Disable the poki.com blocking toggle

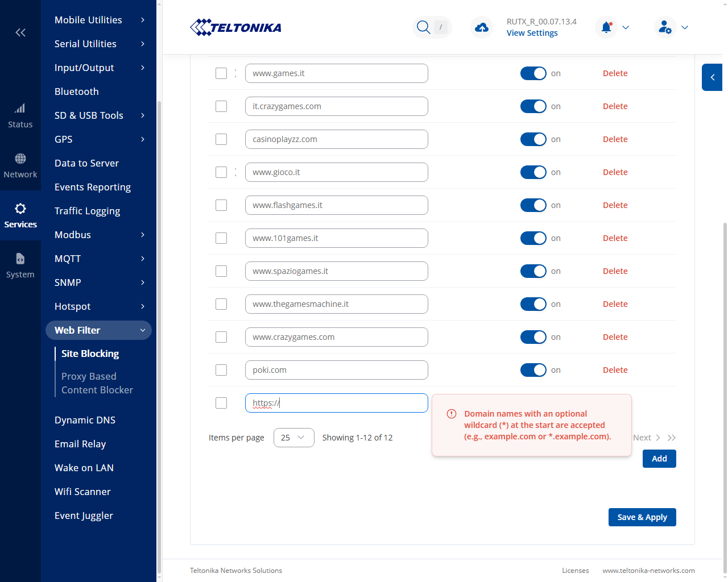click(x=533, y=370)
